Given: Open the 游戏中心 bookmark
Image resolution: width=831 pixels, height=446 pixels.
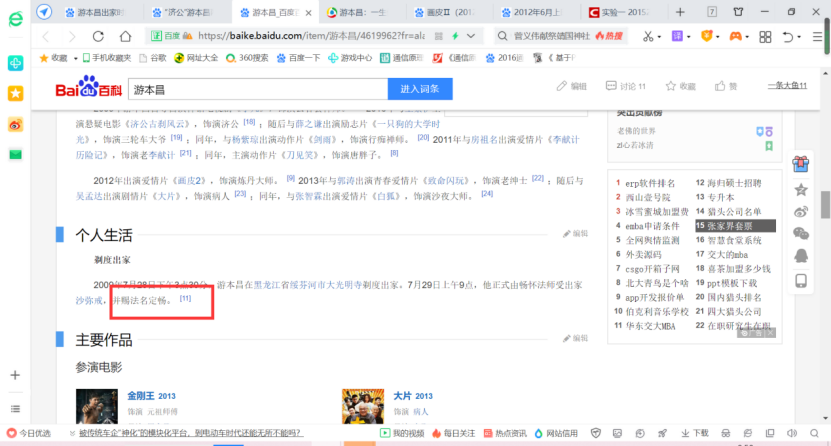Looking at the screenshot, I should click(x=350, y=58).
